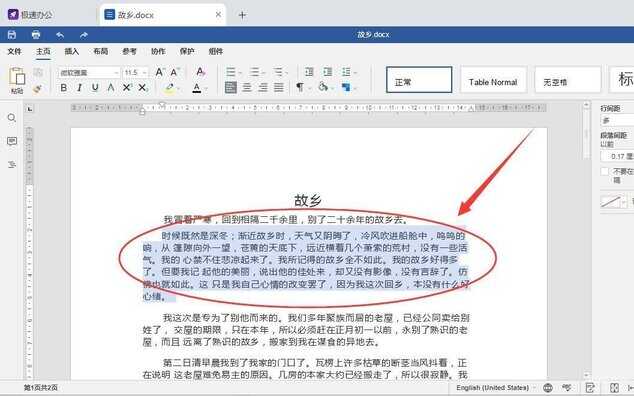Toggle bold formatting
The width and height of the screenshot is (634, 396).
click(63, 87)
